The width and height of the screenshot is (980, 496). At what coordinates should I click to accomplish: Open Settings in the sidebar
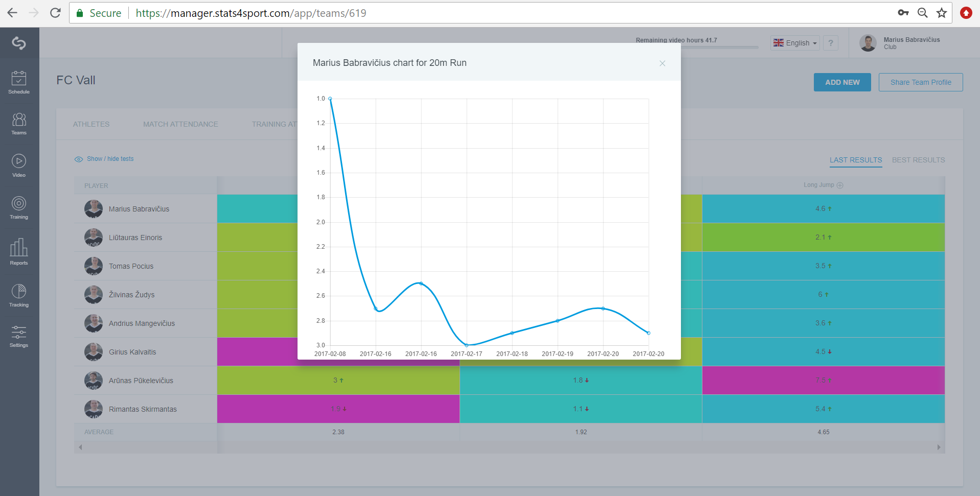coord(19,336)
